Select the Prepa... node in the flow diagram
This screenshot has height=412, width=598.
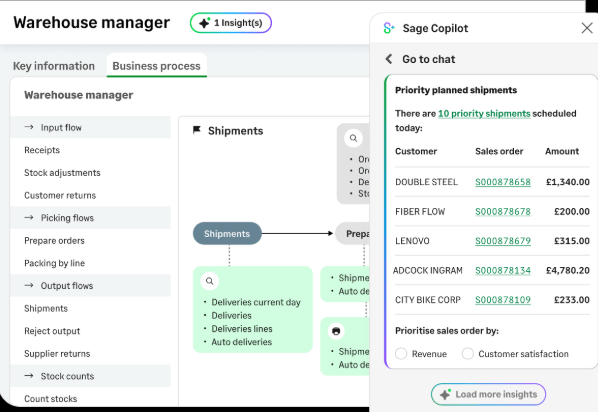[x=352, y=233]
